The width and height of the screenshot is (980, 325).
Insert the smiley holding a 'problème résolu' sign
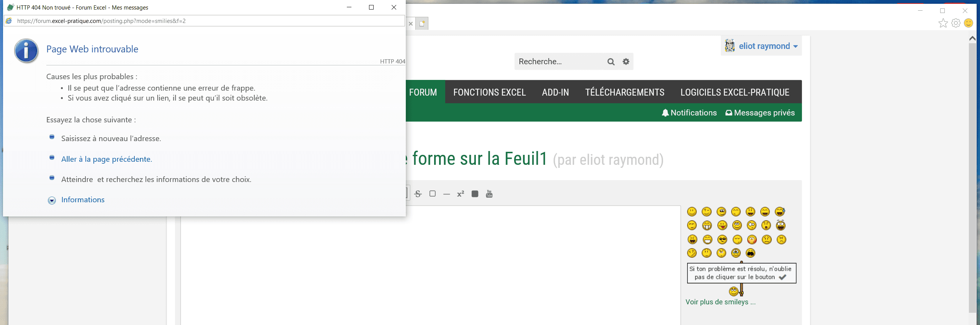742,279
